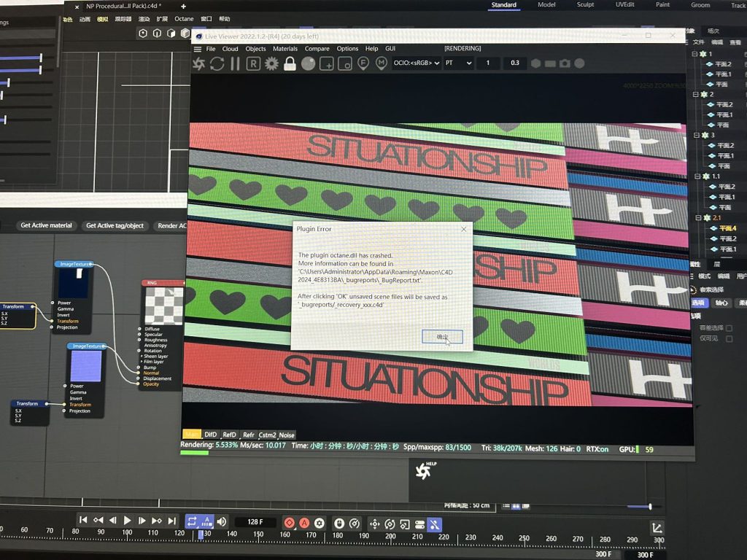Click the film region square icon
The width and height of the screenshot is (747, 560).
[x=344, y=63]
